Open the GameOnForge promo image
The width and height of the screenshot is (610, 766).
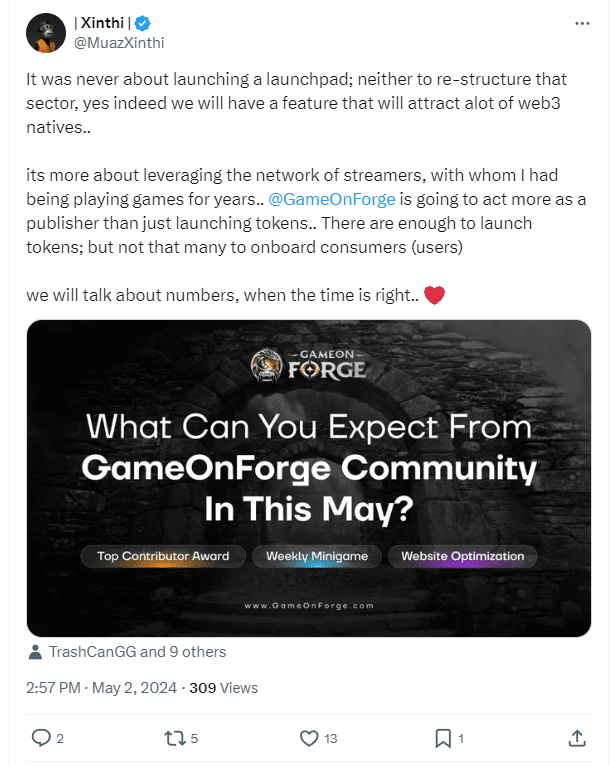[x=309, y=478]
